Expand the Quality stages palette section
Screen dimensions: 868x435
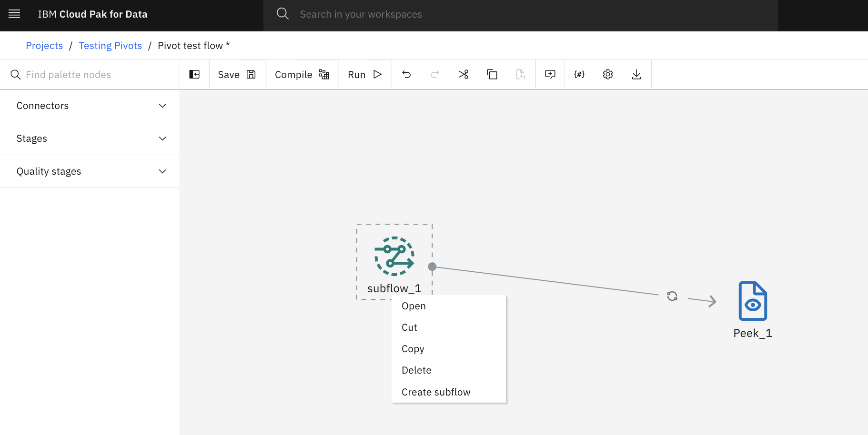coord(90,171)
